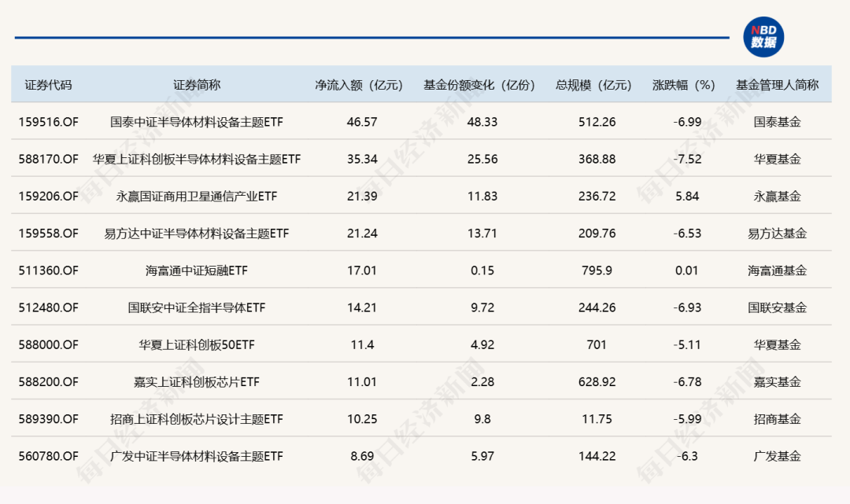Select the 46.57 net inflow value
850x504 pixels.
click(362, 122)
